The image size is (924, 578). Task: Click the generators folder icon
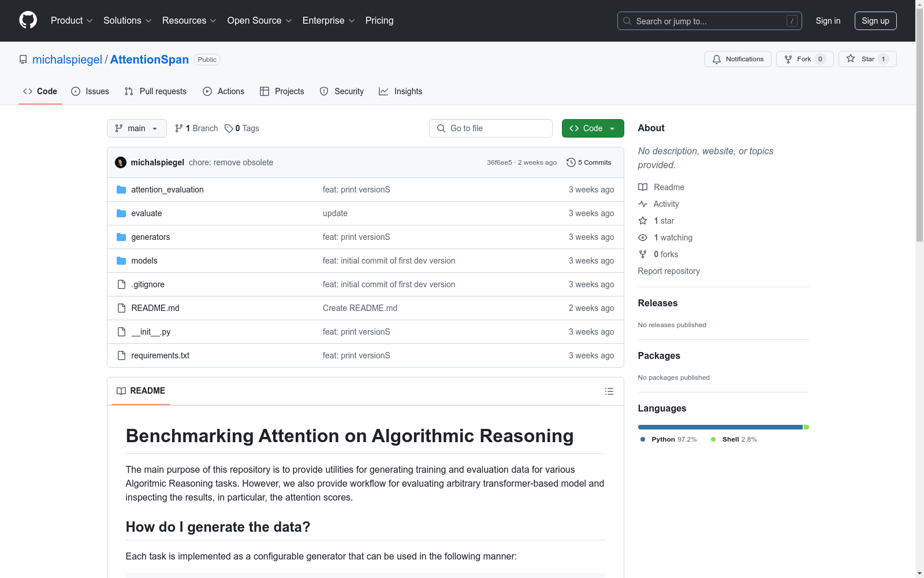(121, 237)
